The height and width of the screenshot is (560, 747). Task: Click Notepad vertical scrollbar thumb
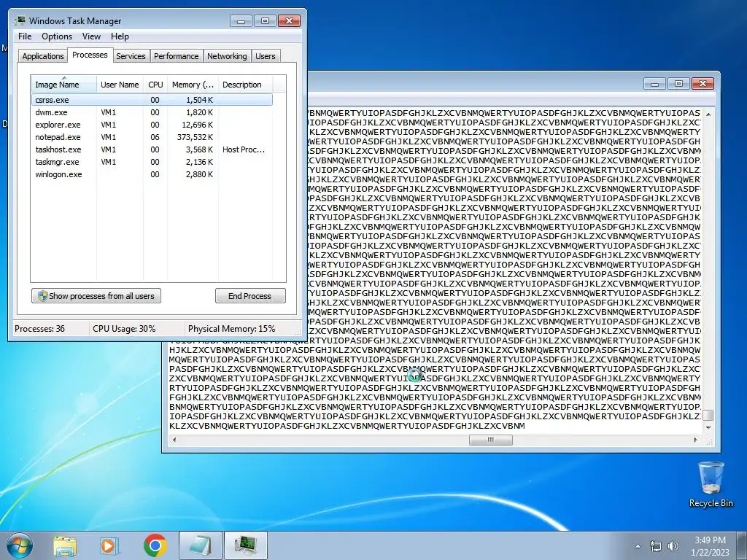point(708,415)
